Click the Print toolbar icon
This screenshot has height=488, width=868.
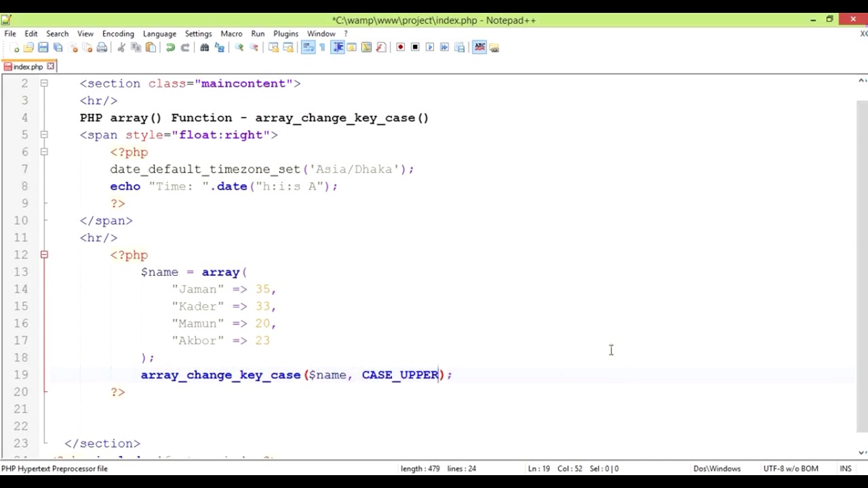102,47
